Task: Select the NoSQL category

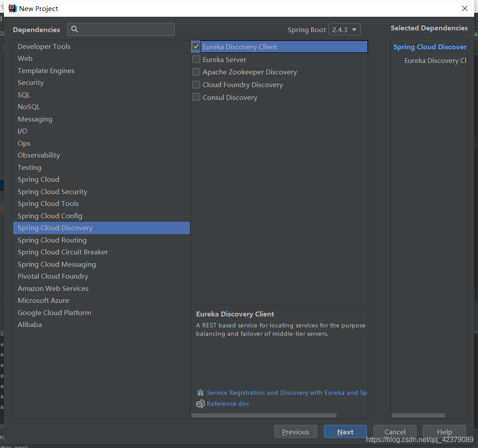Action: pyautogui.click(x=101, y=106)
